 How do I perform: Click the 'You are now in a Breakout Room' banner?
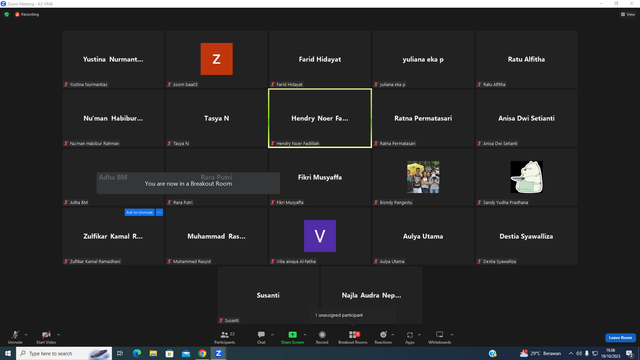click(188, 183)
